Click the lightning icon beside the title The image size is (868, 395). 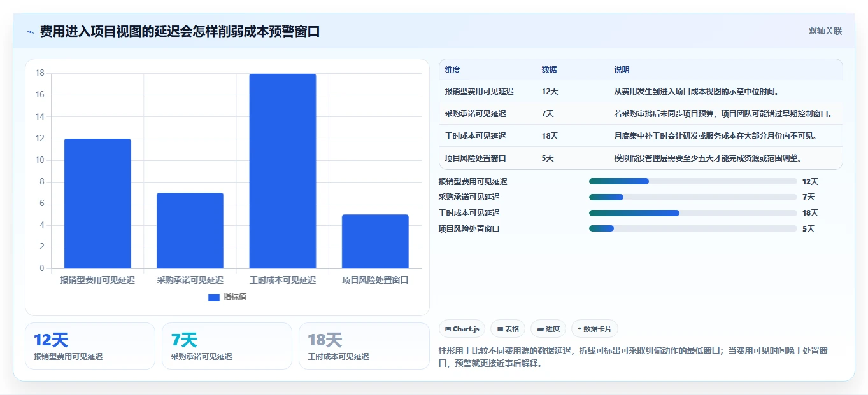[x=31, y=32]
